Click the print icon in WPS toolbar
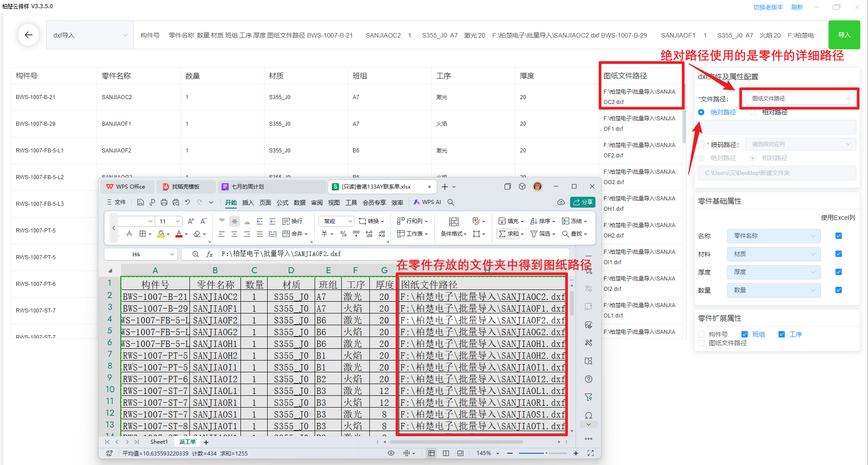This screenshot has height=465, width=868. pyautogui.click(x=164, y=202)
